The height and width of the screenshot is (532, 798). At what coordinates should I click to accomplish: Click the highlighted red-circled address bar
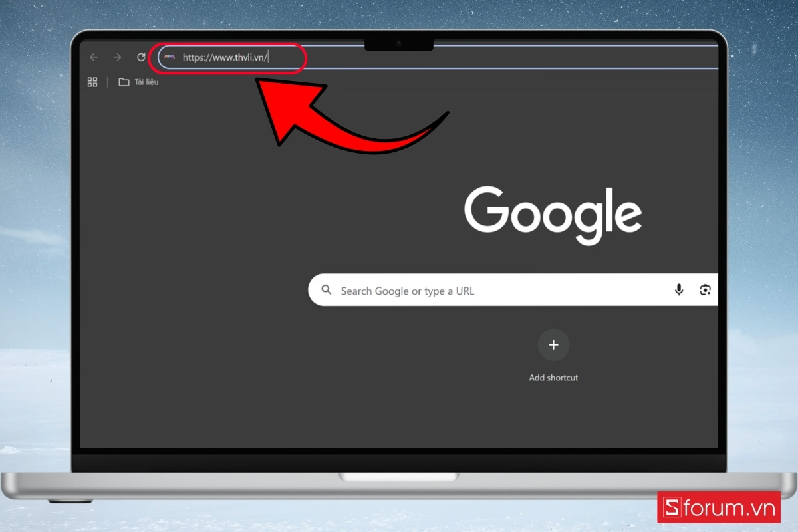[x=229, y=59]
